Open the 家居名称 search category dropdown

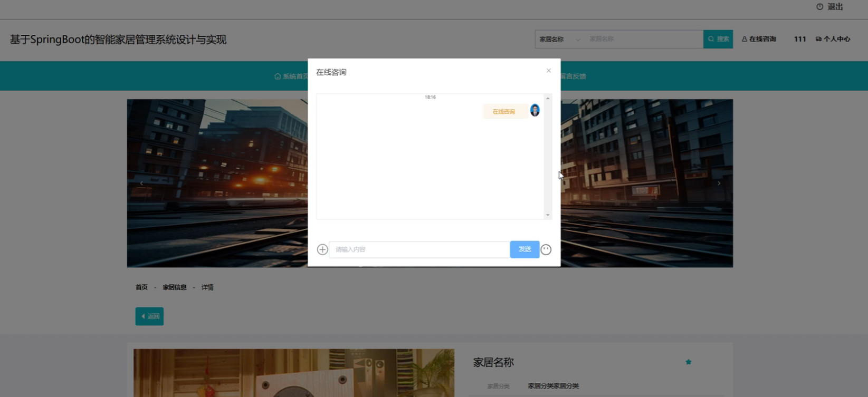pyautogui.click(x=559, y=39)
